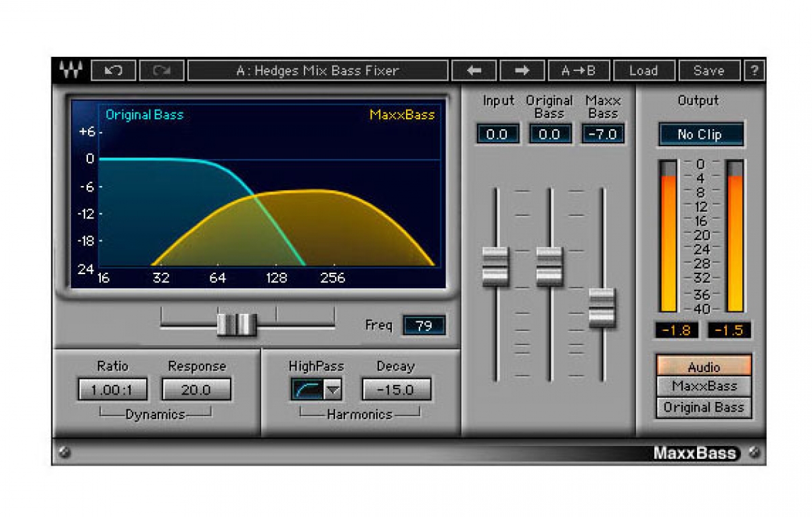The image size is (812, 517).
Task: Click the Waves logo icon
Action: pos(70,70)
